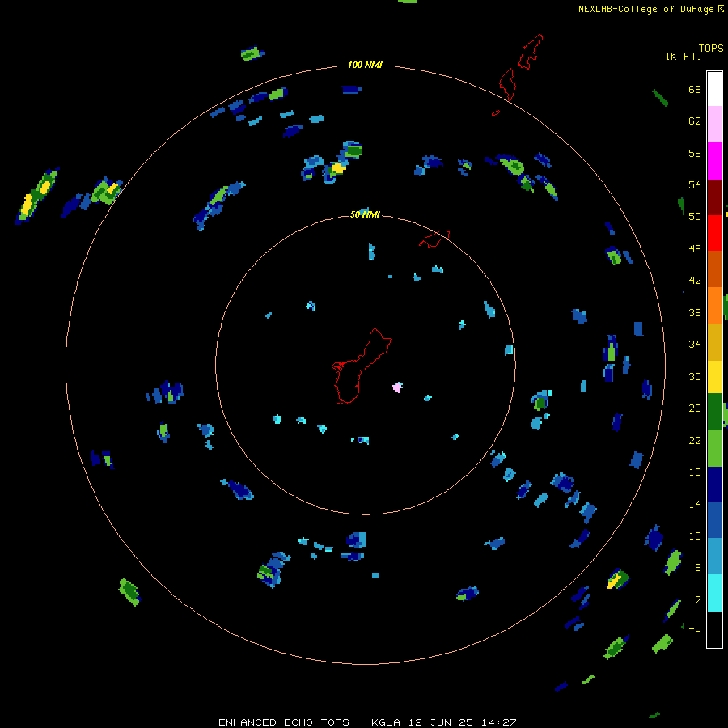Click the TOPS legend title
728x728 pixels.
pos(711,48)
